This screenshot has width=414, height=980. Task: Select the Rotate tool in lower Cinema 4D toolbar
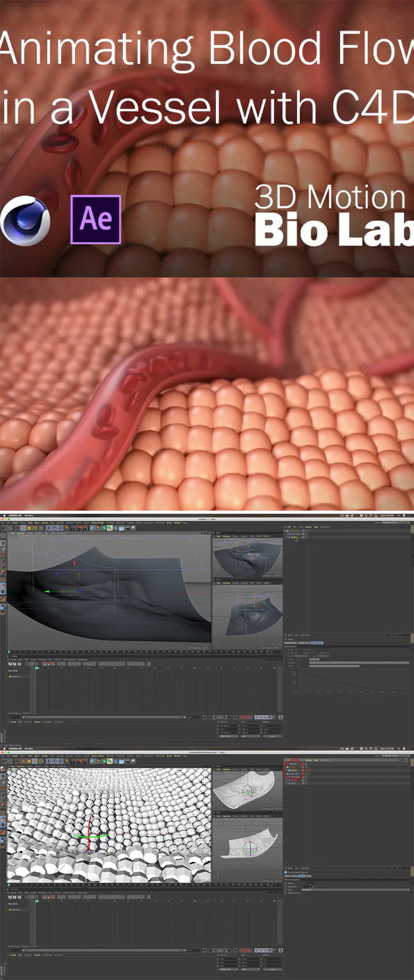[x=34, y=761]
